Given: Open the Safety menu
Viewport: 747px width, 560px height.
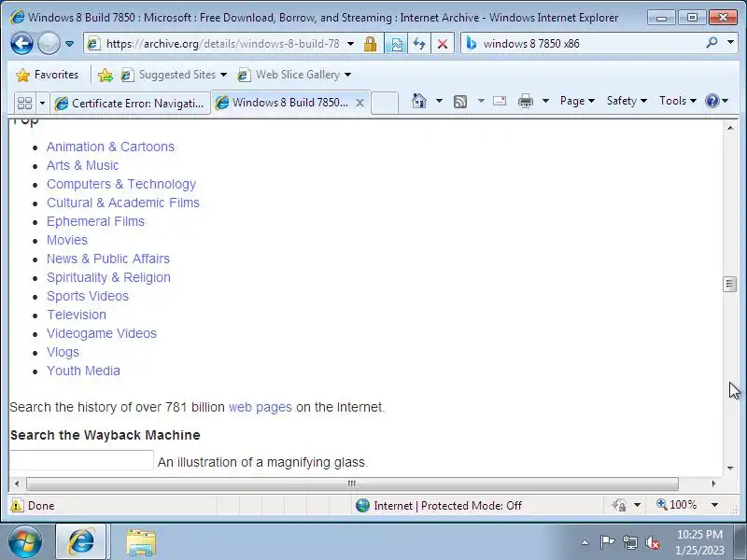Looking at the screenshot, I should pyautogui.click(x=627, y=101).
